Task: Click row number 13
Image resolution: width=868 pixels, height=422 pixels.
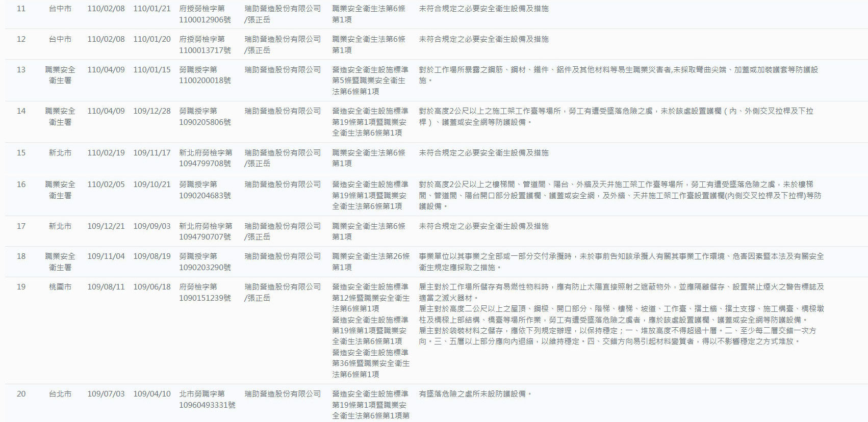Action: coord(21,70)
